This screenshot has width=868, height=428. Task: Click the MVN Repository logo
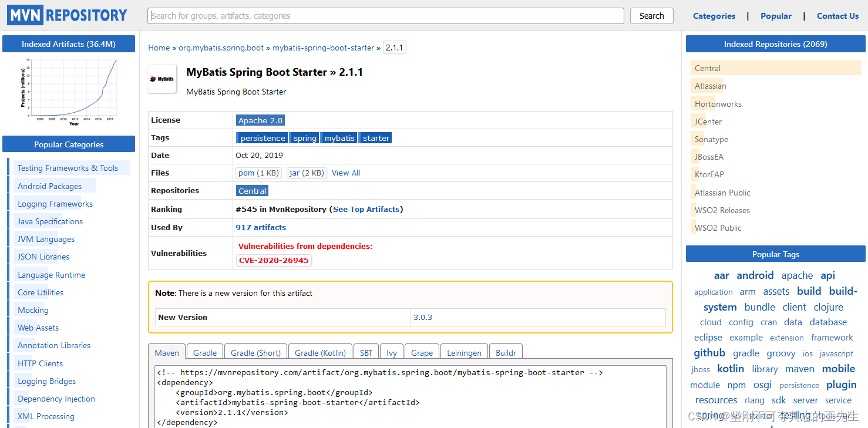pyautogui.click(x=67, y=15)
